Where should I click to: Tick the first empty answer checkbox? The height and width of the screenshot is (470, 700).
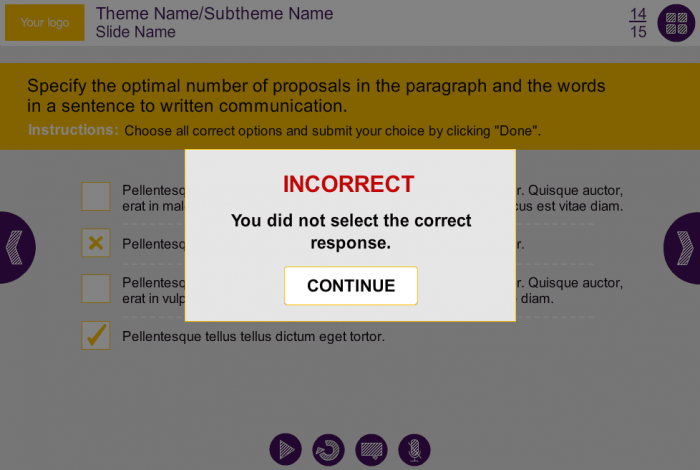(x=96, y=197)
